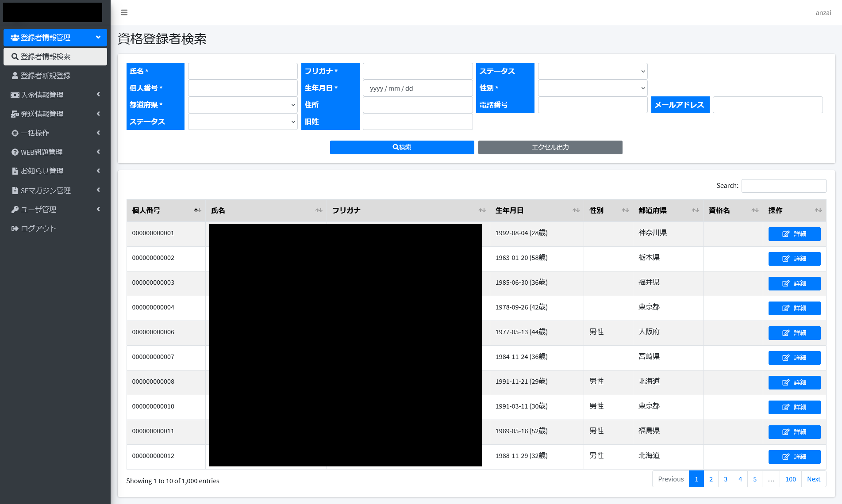Click the logout icon beside ログアウト
842x504 pixels.
(15, 228)
